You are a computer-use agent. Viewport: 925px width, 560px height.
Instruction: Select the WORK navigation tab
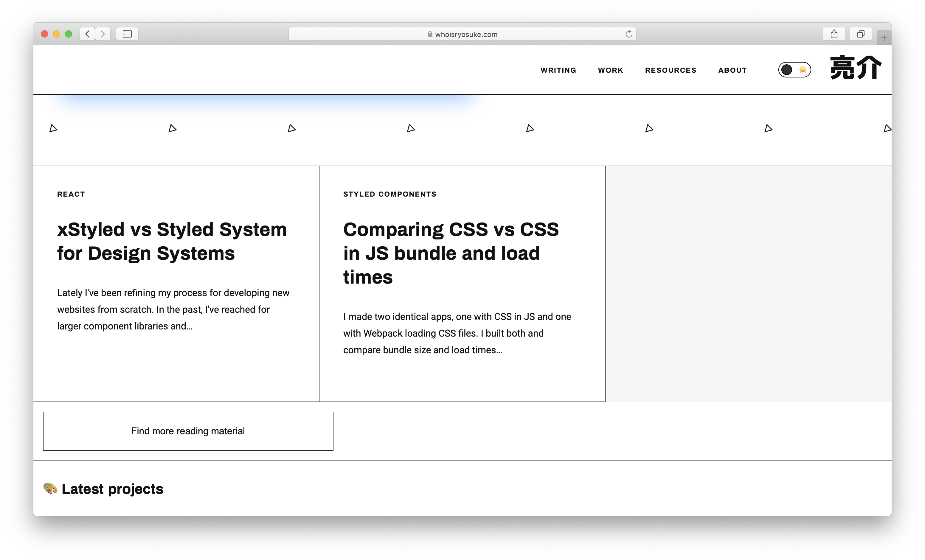[x=610, y=70]
